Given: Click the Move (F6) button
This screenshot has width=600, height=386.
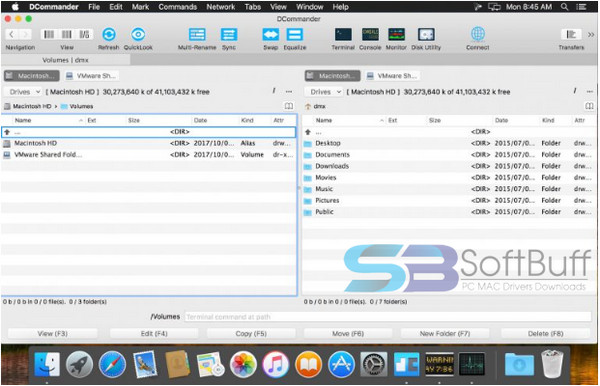Looking at the screenshot, I should [348, 334].
